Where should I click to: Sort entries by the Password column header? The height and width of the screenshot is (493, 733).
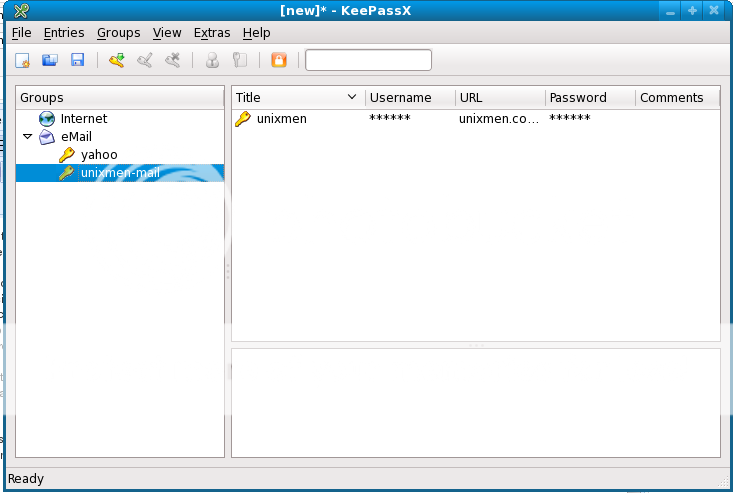[591, 98]
